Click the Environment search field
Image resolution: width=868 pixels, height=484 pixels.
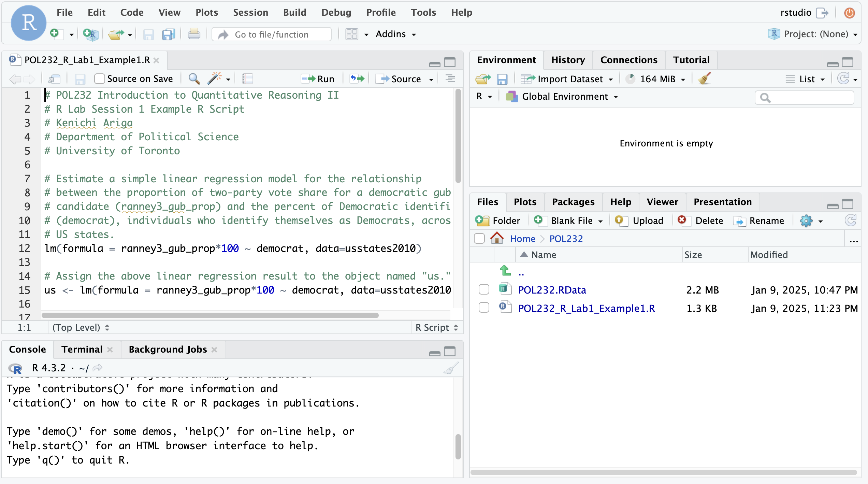[x=805, y=98]
